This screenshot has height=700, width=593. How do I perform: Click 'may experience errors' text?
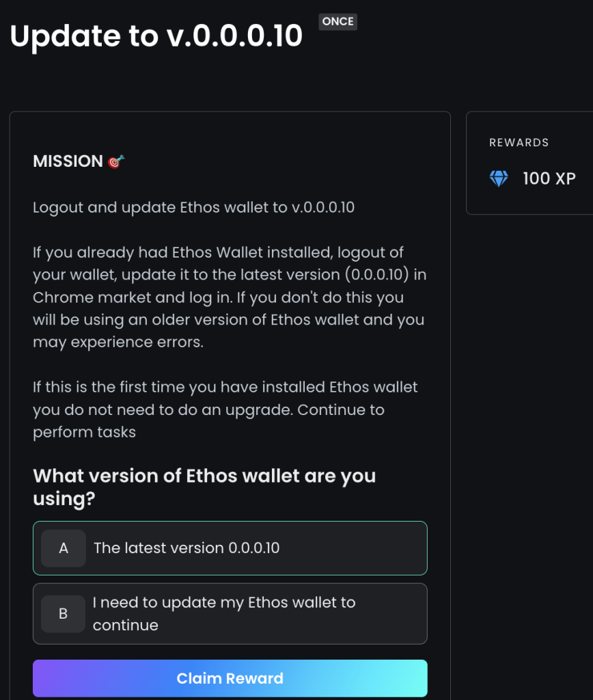118,342
